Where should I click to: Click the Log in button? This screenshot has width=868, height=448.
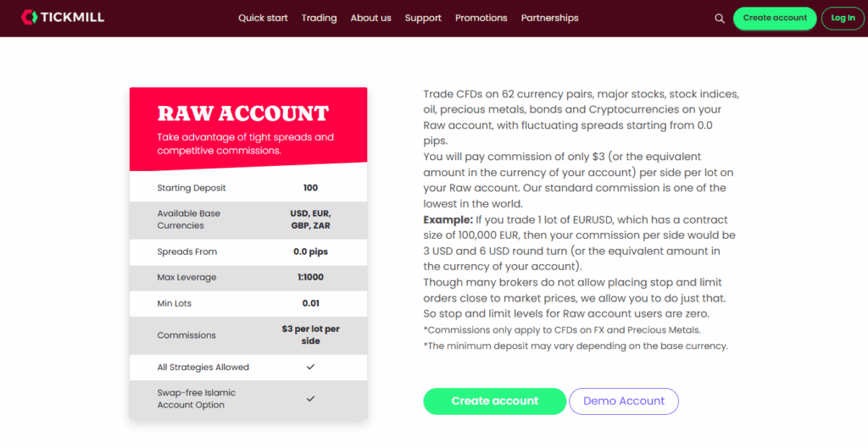(x=843, y=18)
